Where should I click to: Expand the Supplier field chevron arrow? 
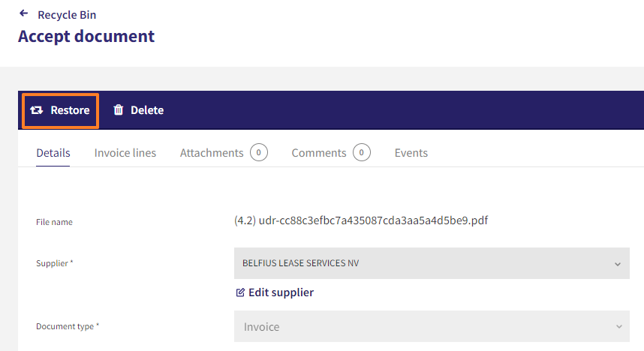pos(617,264)
